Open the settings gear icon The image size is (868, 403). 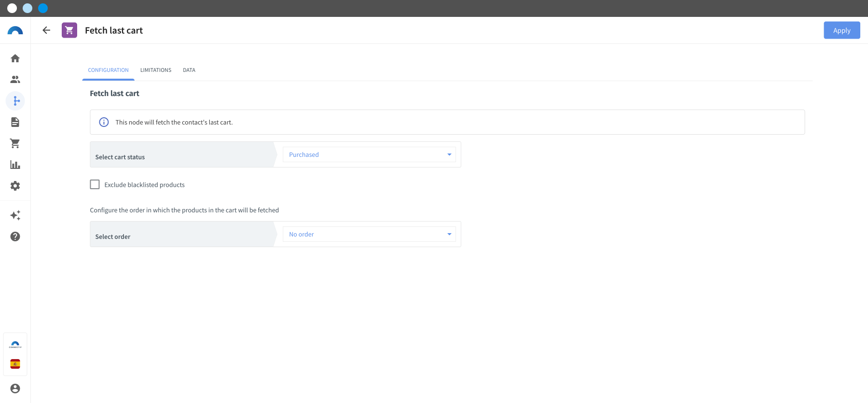tap(15, 186)
